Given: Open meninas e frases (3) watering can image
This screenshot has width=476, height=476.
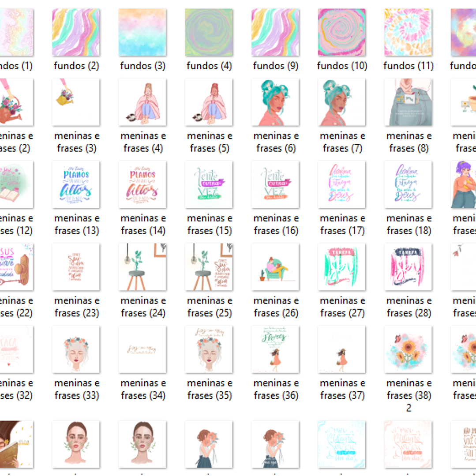Looking at the screenshot, I should pyautogui.click(x=76, y=102).
